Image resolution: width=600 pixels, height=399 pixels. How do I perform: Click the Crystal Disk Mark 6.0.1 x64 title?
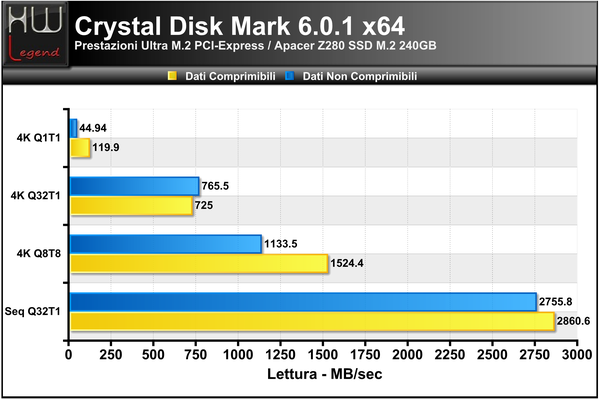click(x=240, y=26)
